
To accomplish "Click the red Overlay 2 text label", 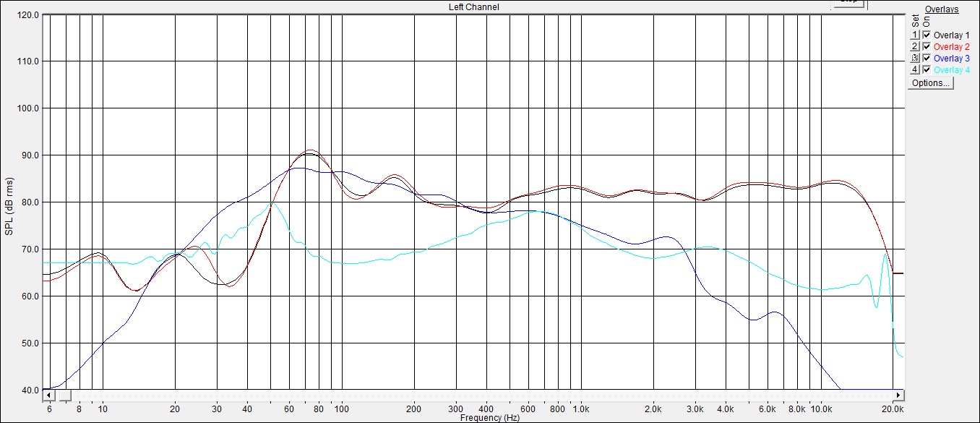I will click(951, 46).
